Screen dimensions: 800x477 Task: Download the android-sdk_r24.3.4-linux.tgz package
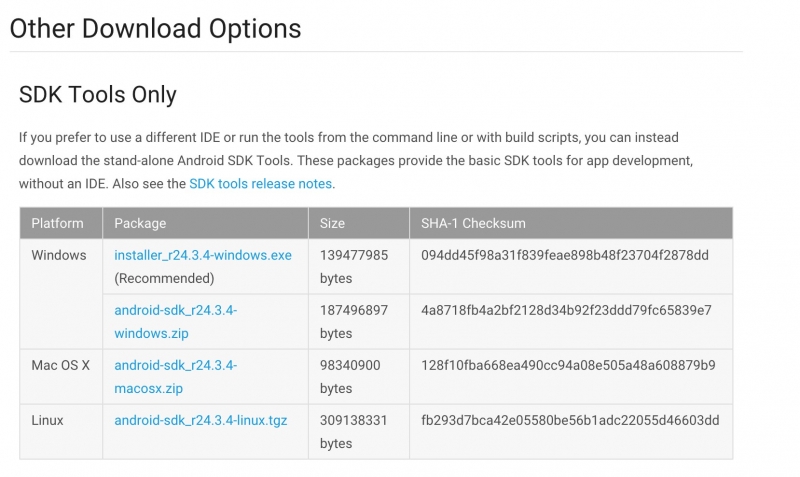200,421
